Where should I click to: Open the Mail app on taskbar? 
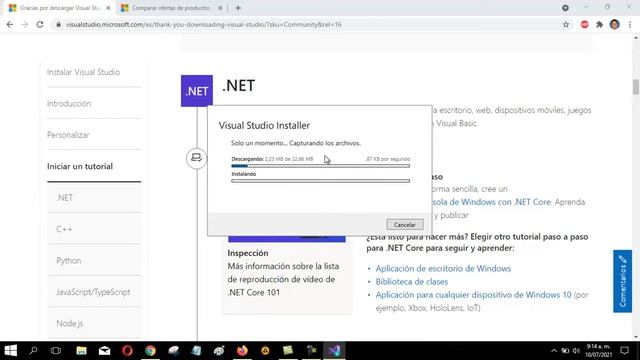pos(104,351)
